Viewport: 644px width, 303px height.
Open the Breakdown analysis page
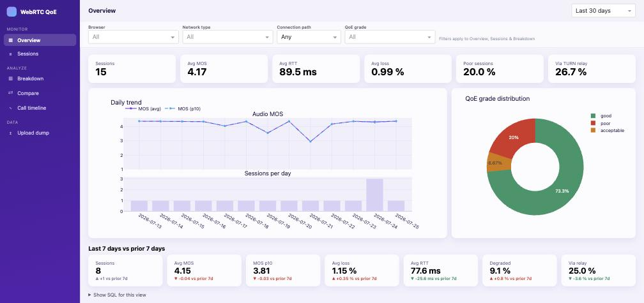coord(40,78)
